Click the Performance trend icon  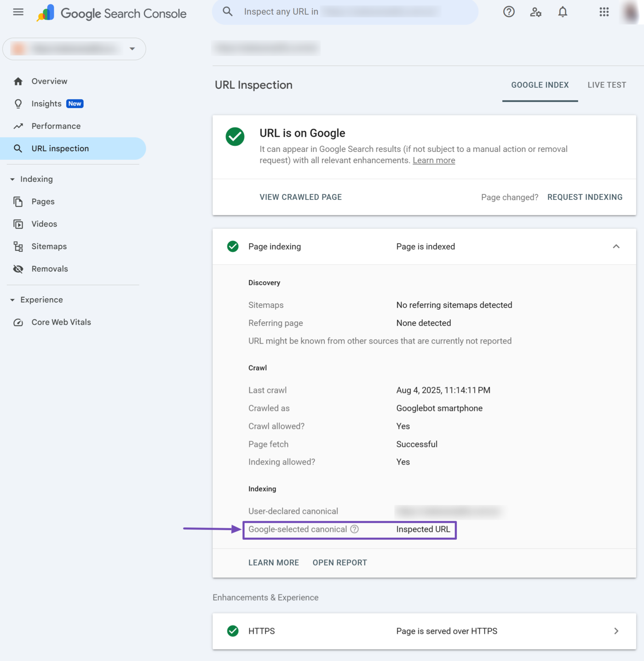pos(18,126)
